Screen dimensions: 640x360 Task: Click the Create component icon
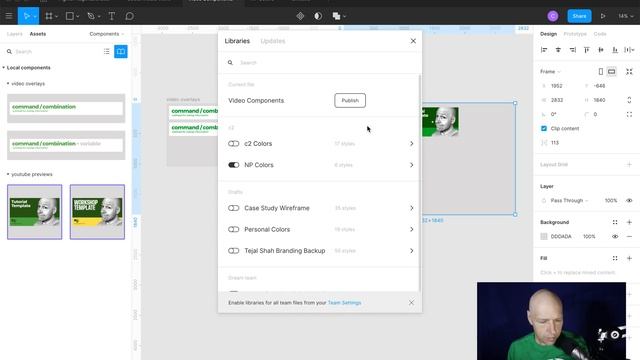pos(300,16)
